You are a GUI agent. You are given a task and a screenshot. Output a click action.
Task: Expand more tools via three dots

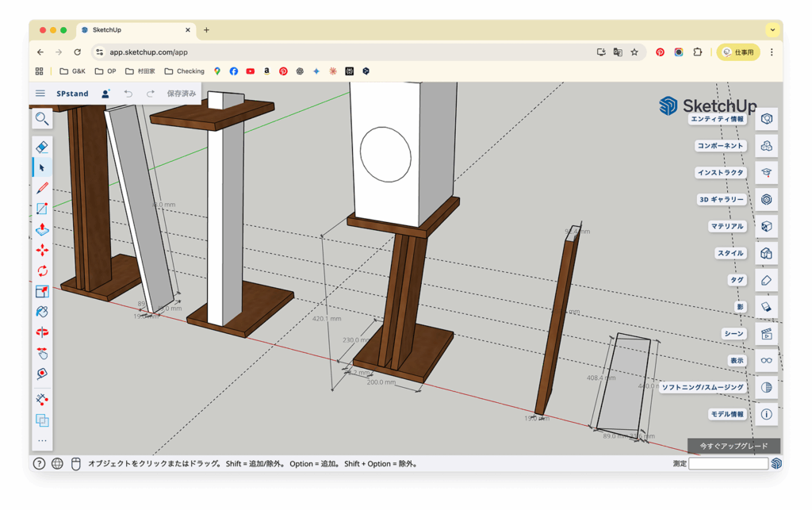click(42, 441)
